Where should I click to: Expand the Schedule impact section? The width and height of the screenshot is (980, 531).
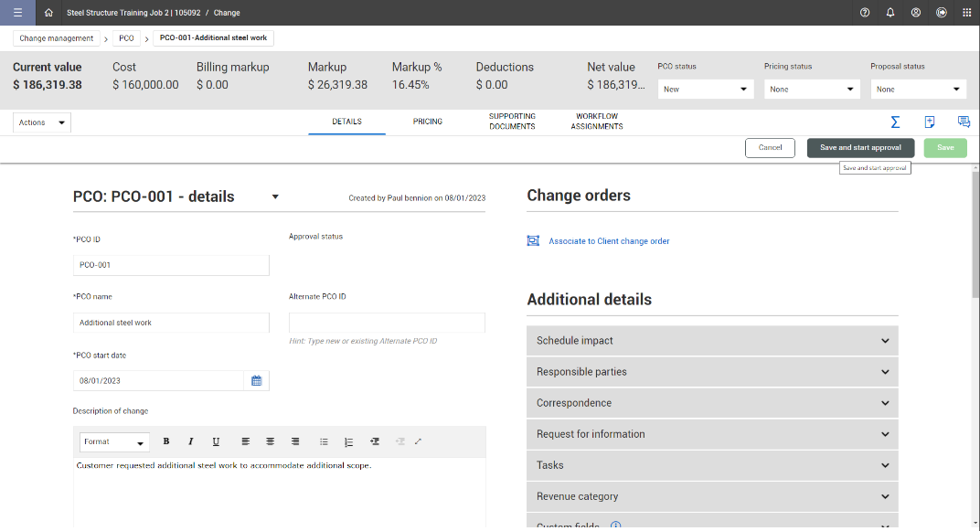(712, 341)
